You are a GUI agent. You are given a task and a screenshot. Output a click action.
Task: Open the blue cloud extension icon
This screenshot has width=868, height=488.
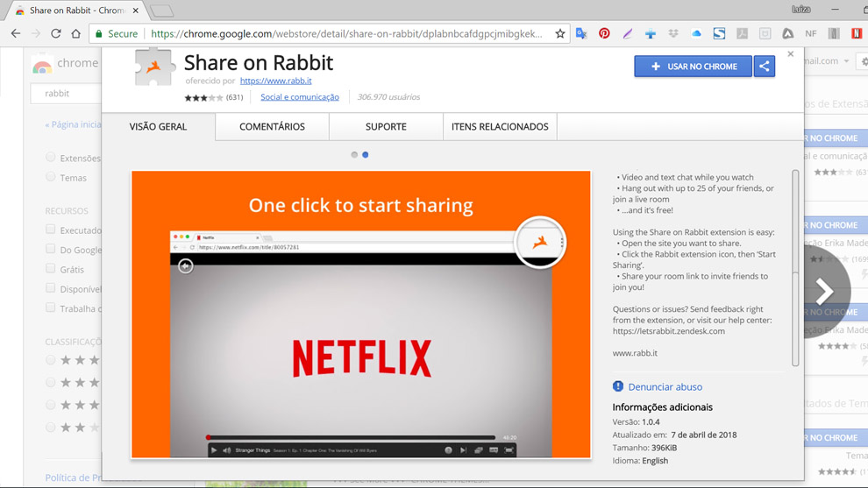click(696, 34)
